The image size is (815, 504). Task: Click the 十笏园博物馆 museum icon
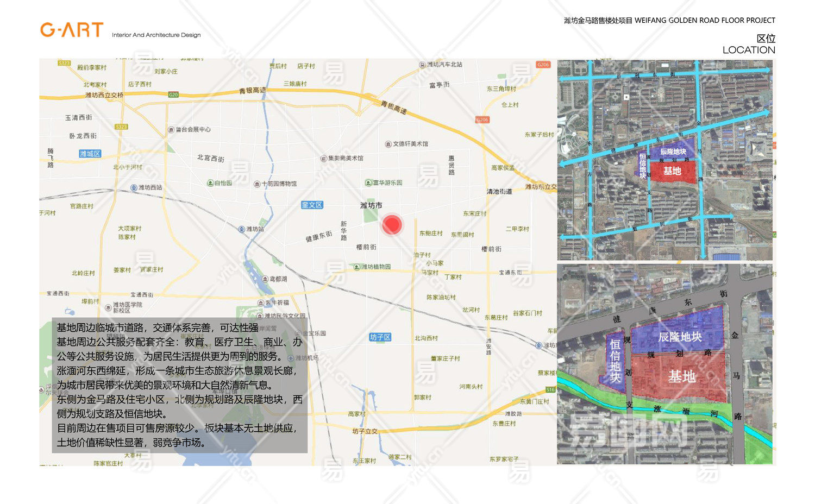tap(257, 184)
